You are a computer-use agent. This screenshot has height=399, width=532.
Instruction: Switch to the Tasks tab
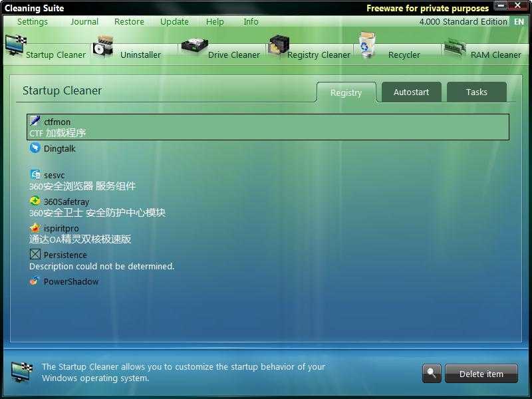click(477, 92)
